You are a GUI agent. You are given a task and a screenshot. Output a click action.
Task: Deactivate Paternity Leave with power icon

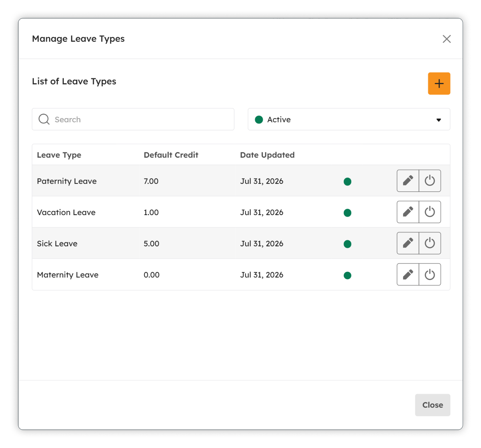(430, 181)
